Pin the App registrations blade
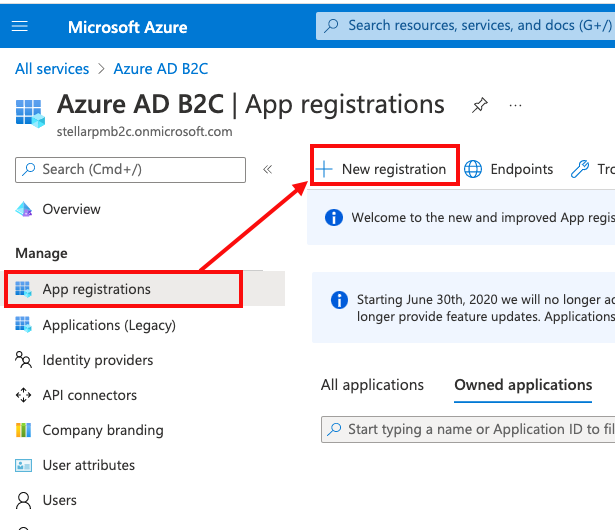The image size is (615, 530). coord(480,105)
